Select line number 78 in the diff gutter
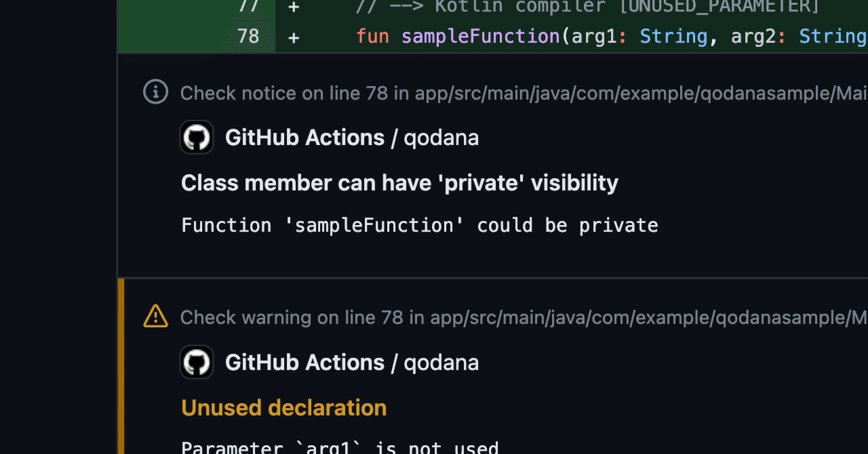The image size is (868, 454). (x=248, y=37)
